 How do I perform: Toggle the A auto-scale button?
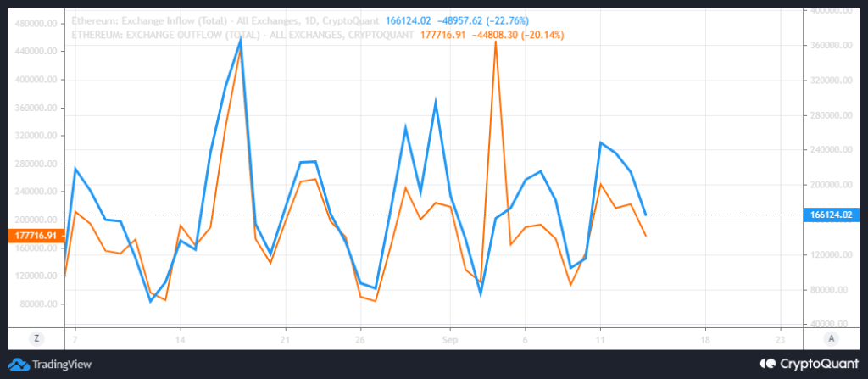(x=832, y=337)
